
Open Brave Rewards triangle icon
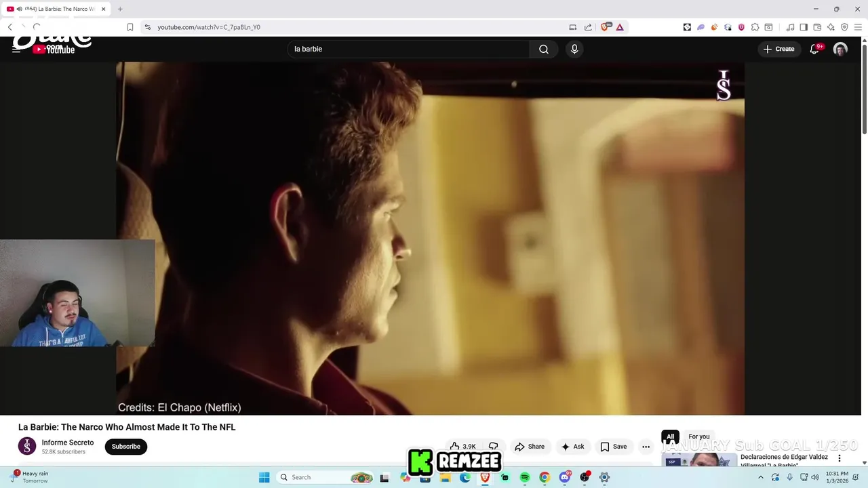point(620,27)
